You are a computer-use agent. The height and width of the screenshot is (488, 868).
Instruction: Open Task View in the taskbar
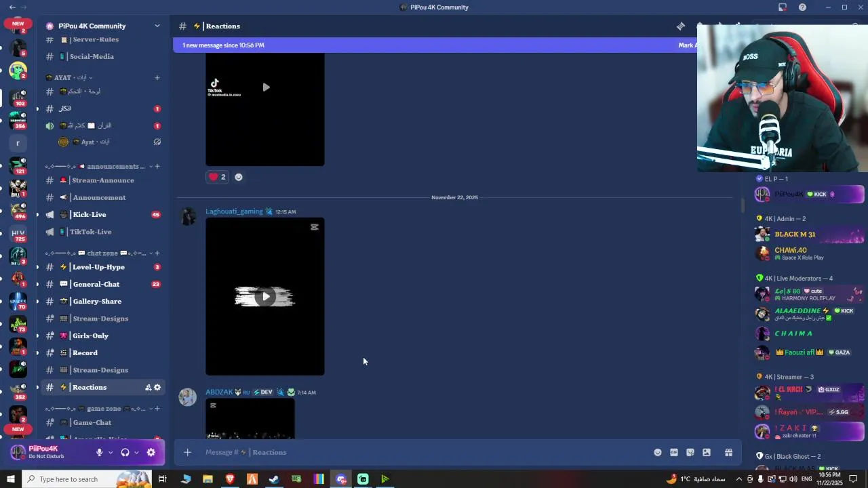[x=163, y=479]
